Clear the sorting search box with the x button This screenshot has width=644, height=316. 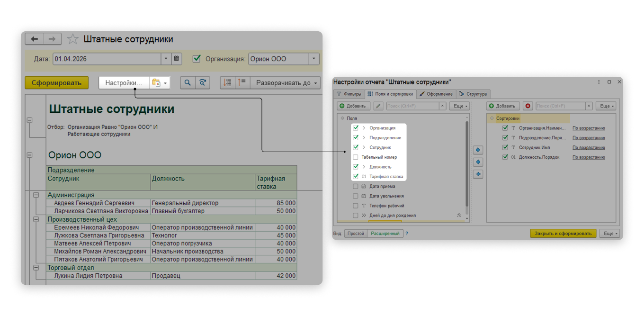[x=589, y=106]
